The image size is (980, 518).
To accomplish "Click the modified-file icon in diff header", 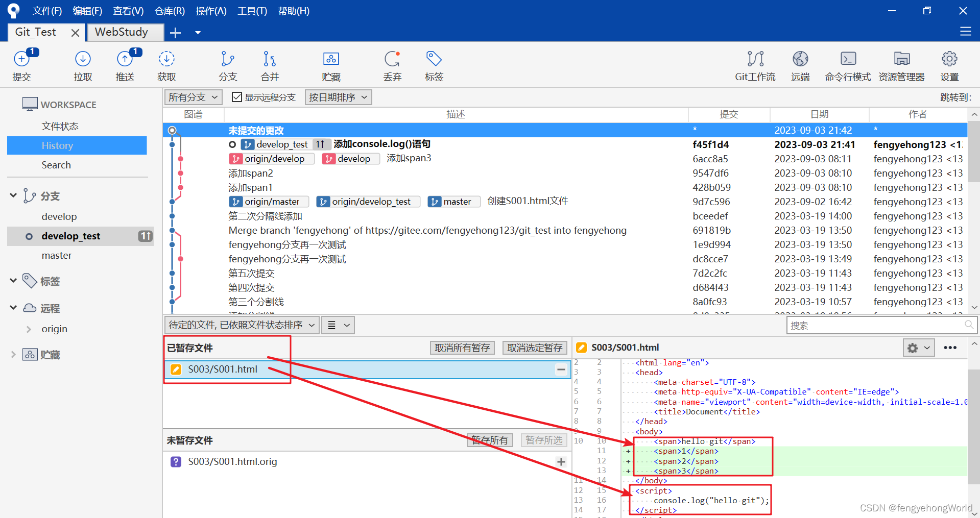I will 581,348.
